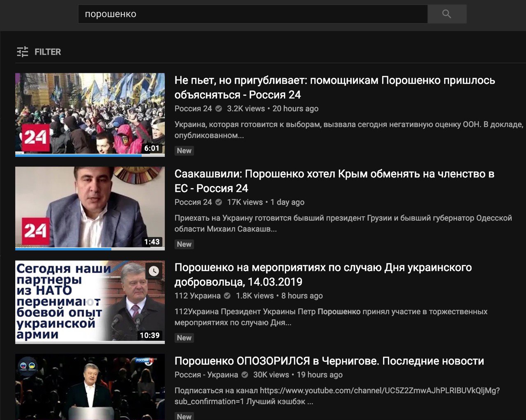Click New badge under Саакашвили video

tap(184, 244)
